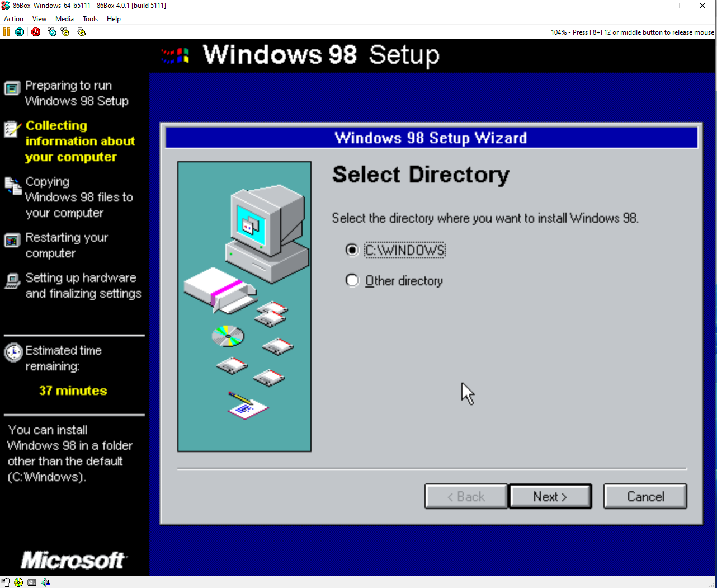This screenshot has height=588, width=717.
Task: Click the clock icon beside Estimated time remaining
Action: tap(13, 352)
